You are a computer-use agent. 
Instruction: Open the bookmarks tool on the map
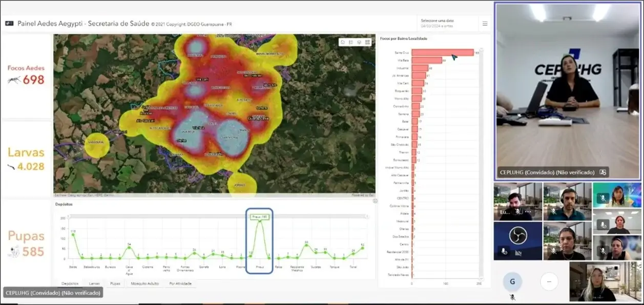(343, 43)
